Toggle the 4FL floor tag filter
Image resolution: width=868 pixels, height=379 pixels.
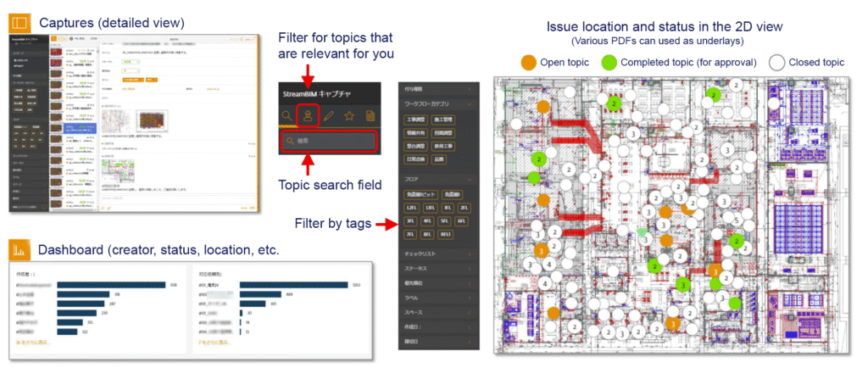tap(429, 220)
